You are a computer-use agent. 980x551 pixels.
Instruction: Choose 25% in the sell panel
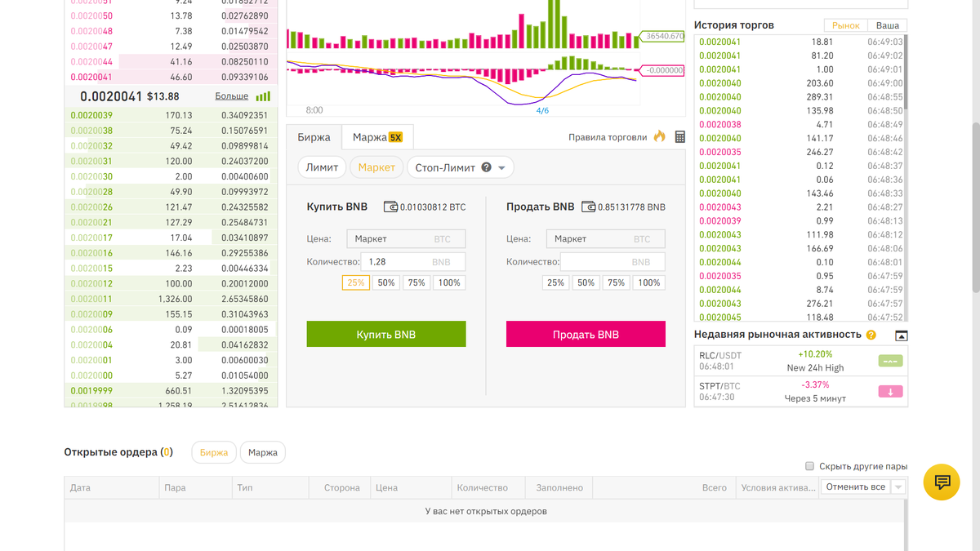[556, 282]
